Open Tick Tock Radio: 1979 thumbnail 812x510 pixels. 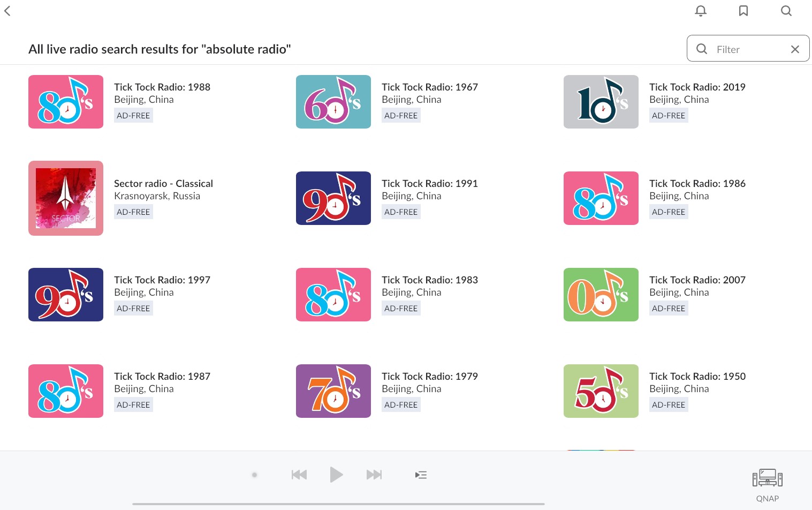point(333,391)
